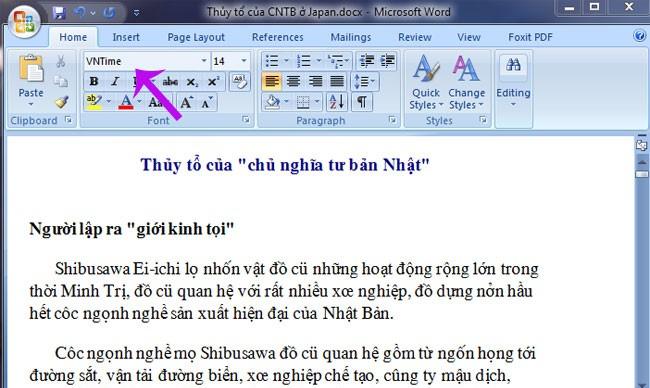Open the Home ribbon tab
The width and height of the screenshot is (650, 388).
73,37
